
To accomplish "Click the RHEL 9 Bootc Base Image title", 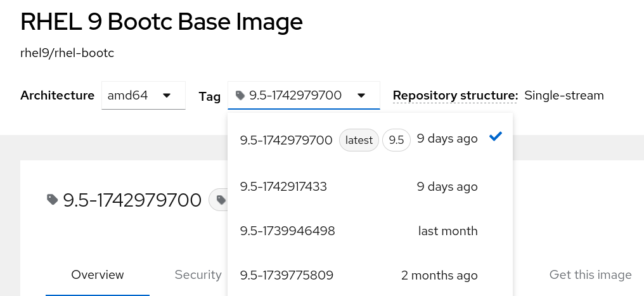I will pos(162,22).
